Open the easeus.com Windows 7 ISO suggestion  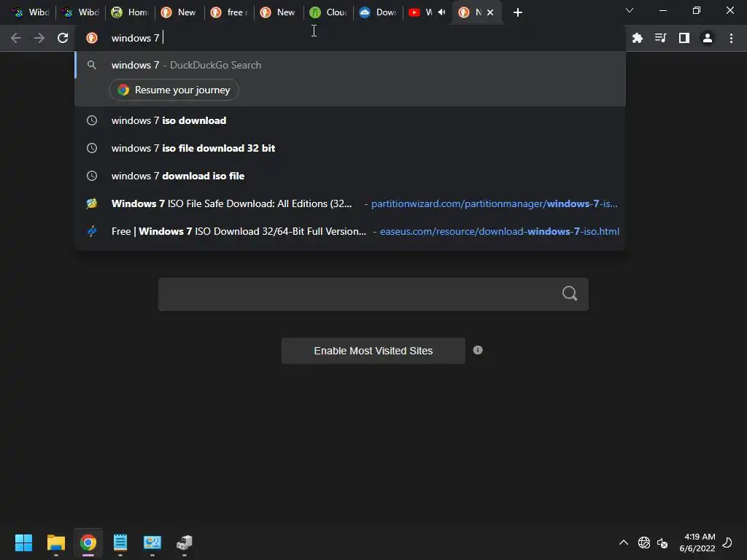tap(350, 231)
